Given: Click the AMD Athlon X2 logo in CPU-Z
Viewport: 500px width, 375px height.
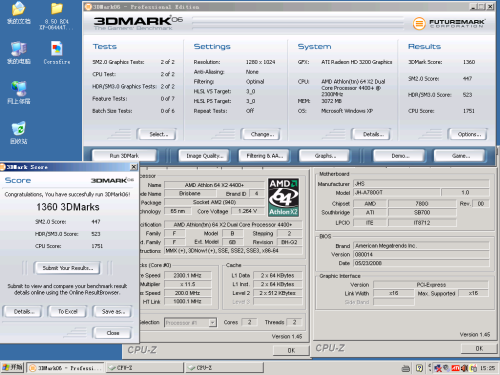Looking at the screenshot, I should [x=283, y=197].
